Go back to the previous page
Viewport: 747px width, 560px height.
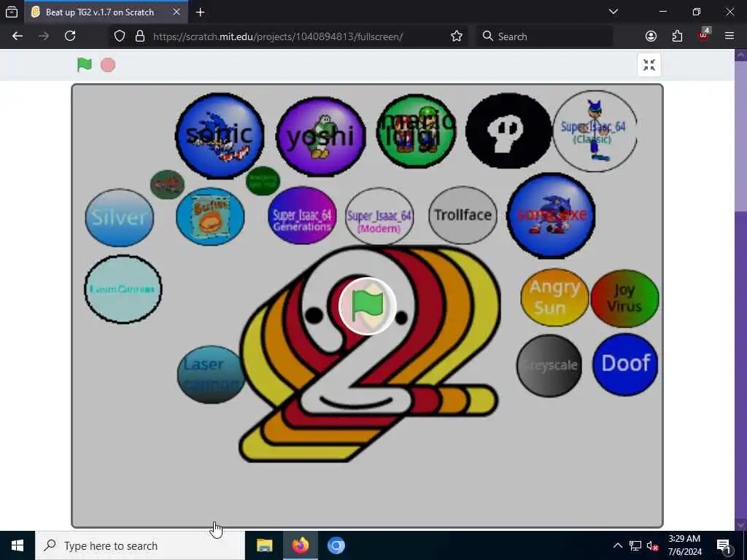(18, 36)
